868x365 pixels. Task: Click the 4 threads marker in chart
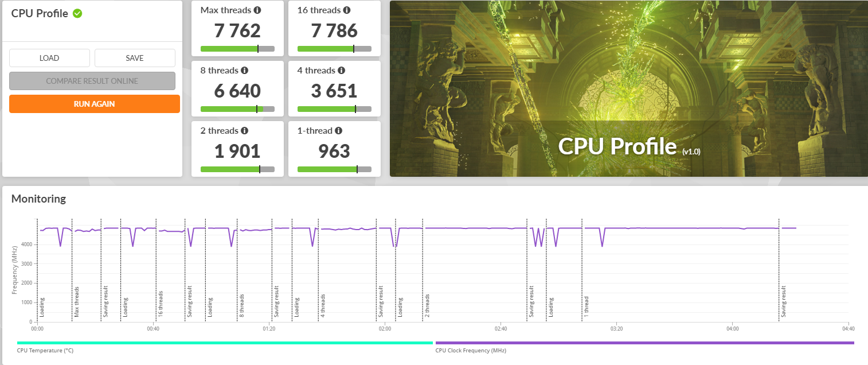[x=323, y=305]
